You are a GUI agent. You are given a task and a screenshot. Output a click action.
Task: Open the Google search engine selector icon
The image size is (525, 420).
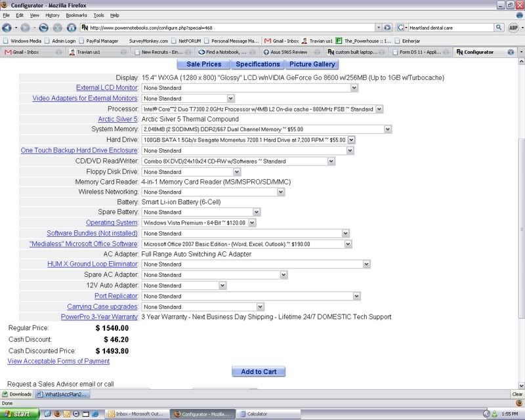[x=402, y=28]
